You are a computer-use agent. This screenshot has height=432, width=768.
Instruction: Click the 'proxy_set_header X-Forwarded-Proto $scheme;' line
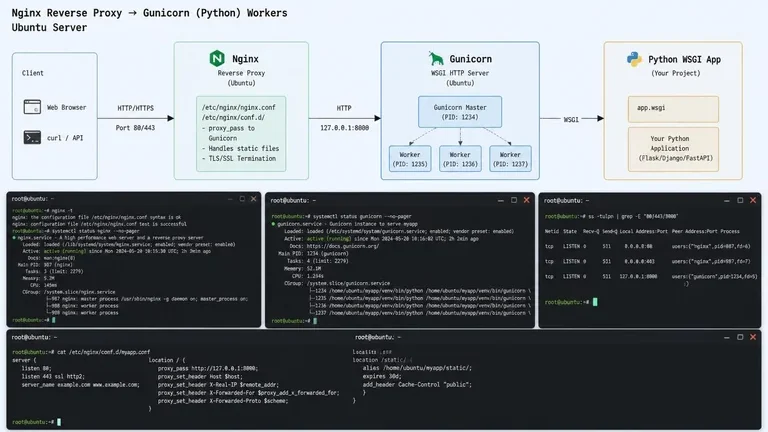[x=223, y=401]
